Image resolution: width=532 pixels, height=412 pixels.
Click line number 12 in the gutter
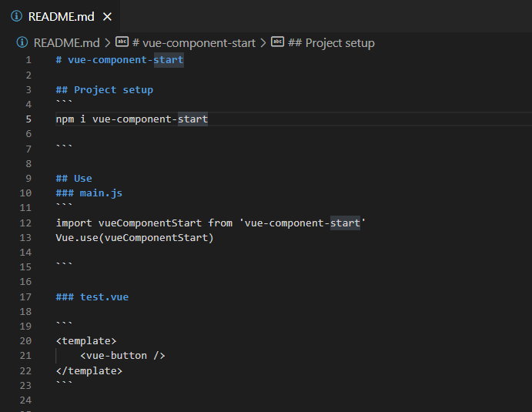point(25,223)
